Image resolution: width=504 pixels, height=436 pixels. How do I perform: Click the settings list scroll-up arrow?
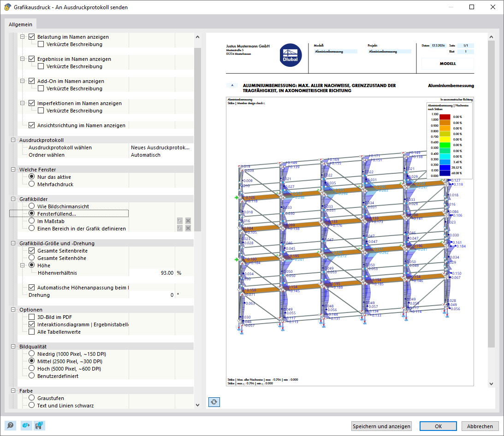tap(197, 37)
